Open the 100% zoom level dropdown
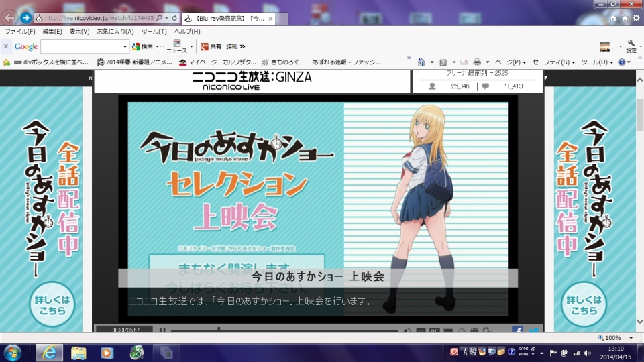The height and width of the screenshot is (362, 644). (631, 338)
